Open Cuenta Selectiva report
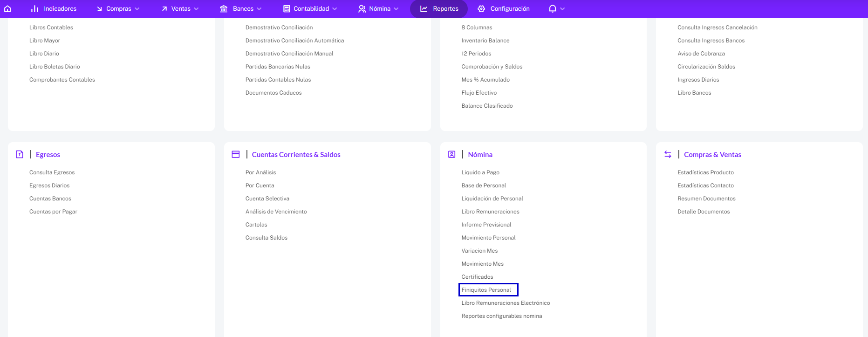Image resolution: width=868 pixels, height=337 pixels. point(267,199)
